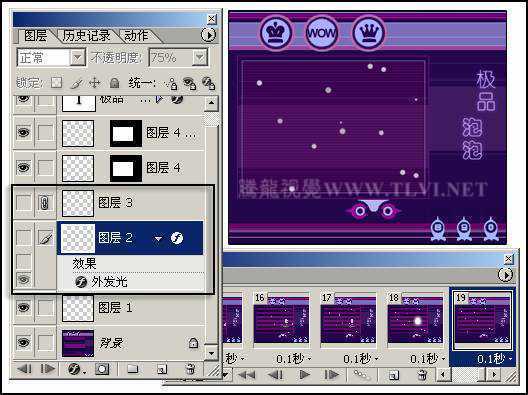The height and width of the screenshot is (395, 528).
Task: Select animation frame 18 thumbnail
Action: pyautogui.click(x=415, y=318)
